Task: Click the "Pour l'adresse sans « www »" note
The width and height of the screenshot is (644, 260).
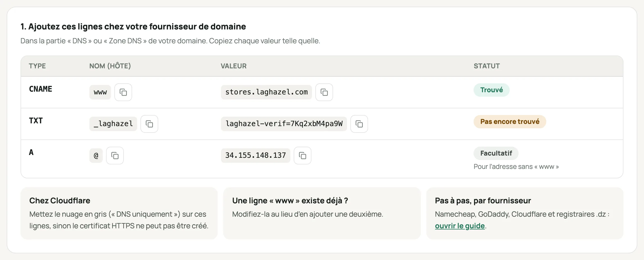Action: click(516, 167)
